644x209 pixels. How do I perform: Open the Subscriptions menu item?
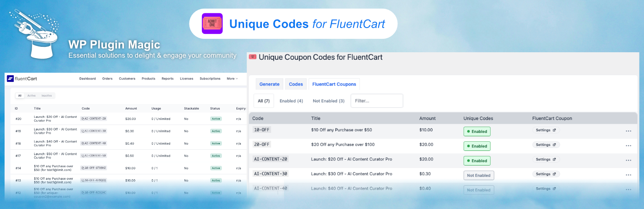pos(210,79)
